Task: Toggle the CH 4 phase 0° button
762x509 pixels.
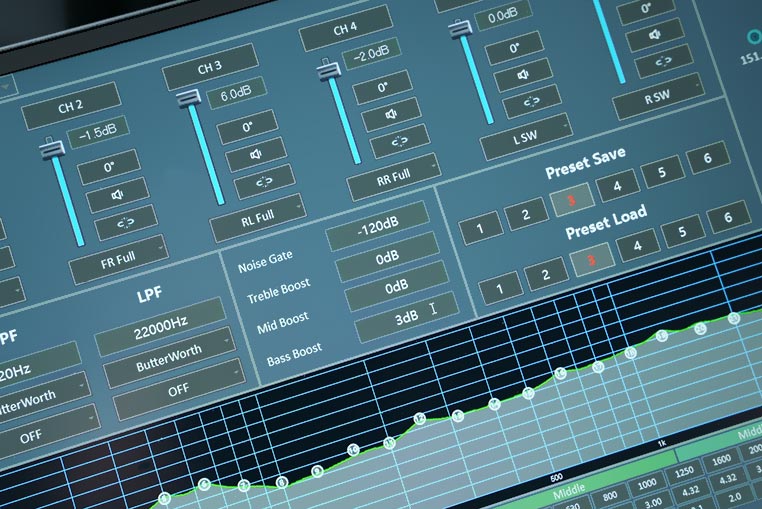Action: 382,88
